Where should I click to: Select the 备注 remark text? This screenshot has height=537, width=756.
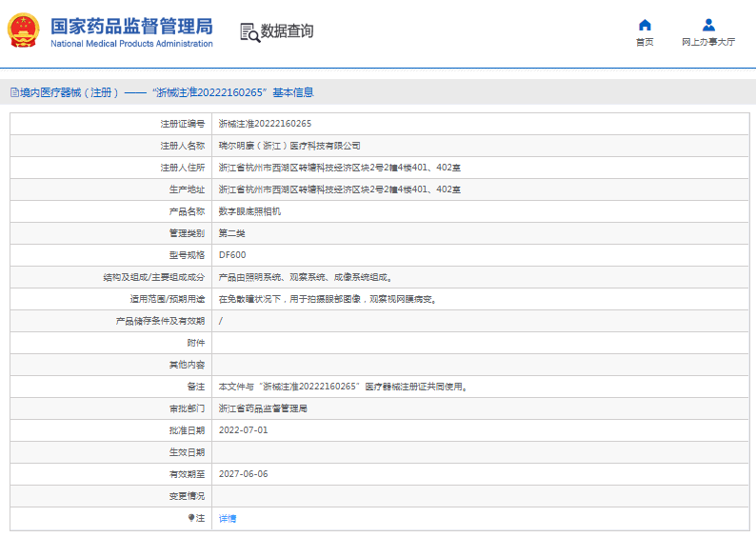click(x=344, y=387)
